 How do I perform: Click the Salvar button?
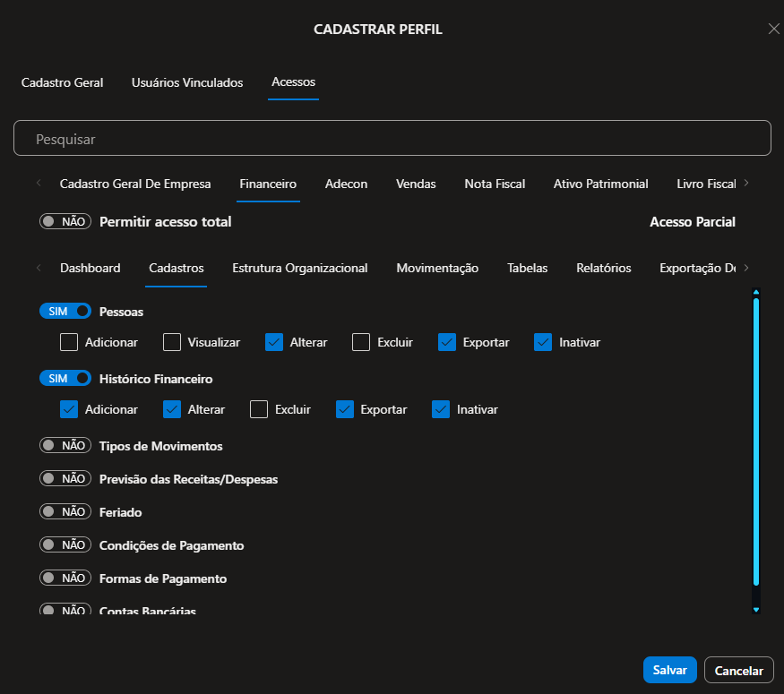pyautogui.click(x=669, y=670)
